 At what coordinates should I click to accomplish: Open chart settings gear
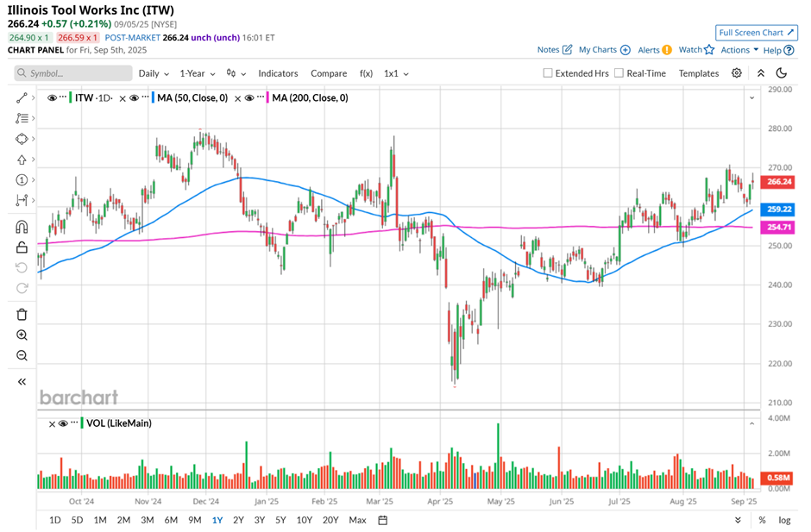[737, 73]
